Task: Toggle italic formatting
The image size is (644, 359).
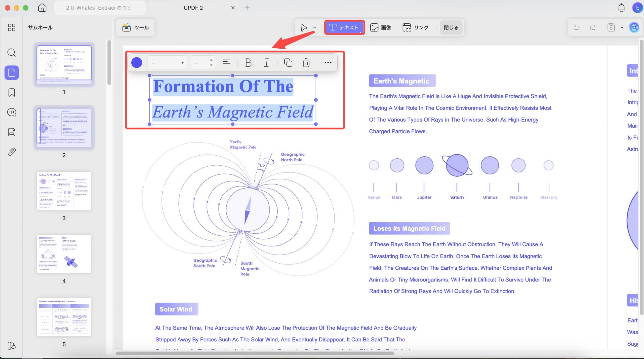Action: [266, 62]
